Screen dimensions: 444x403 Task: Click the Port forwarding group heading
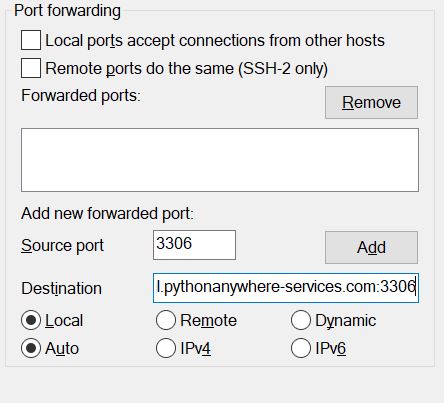pyautogui.click(x=67, y=11)
